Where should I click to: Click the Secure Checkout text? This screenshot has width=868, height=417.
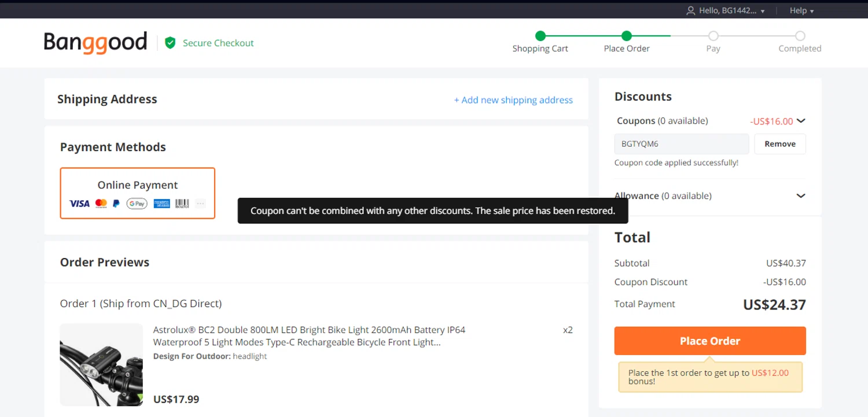(218, 43)
